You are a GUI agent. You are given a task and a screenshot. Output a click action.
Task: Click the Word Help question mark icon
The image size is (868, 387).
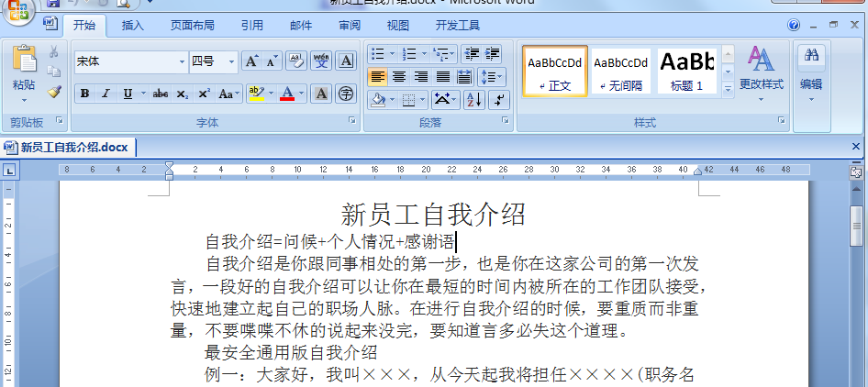[x=794, y=25]
